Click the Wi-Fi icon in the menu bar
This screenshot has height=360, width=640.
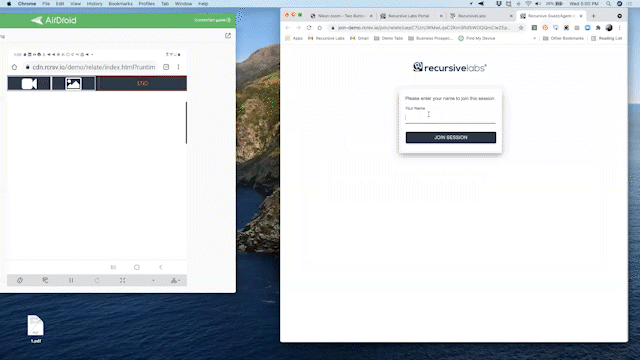tap(528, 4)
